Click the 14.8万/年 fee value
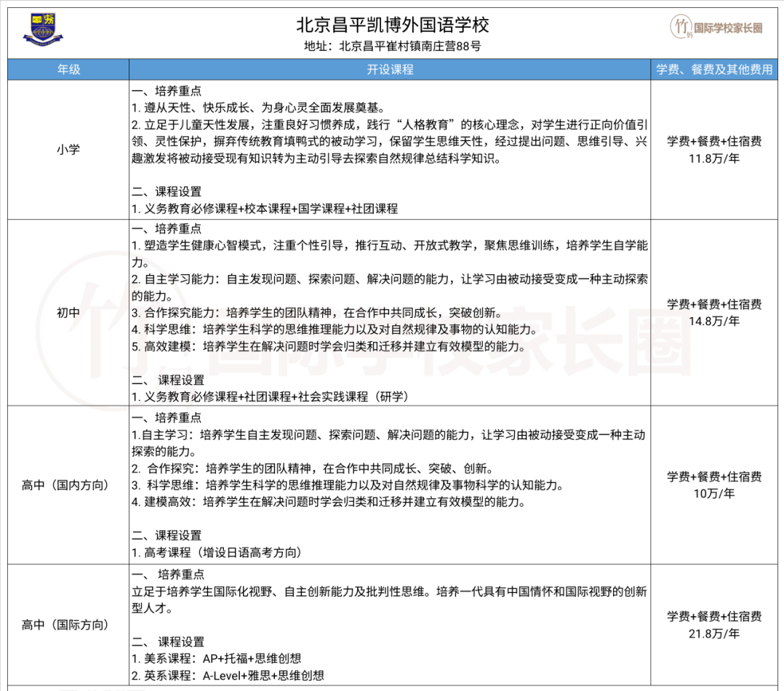This screenshot has width=784, height=691. [714, 321]
